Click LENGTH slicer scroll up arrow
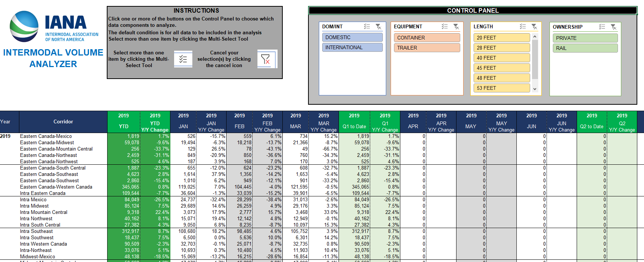The height and width of the screenshot is (262, 644). coord(535,37)
